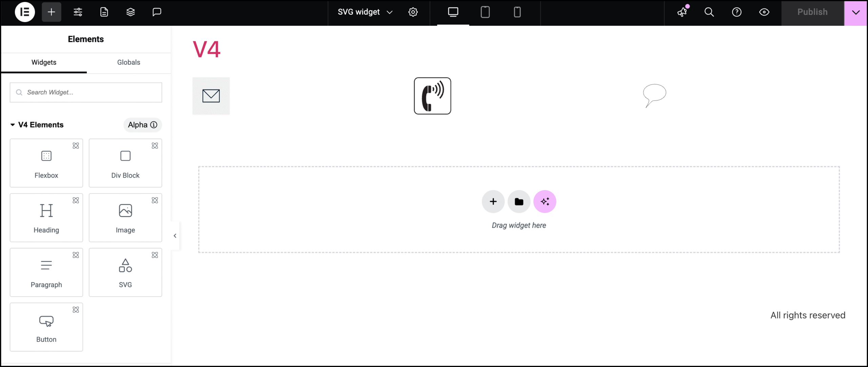
Task: Focus the Search Widget input field
Action: 86,93
